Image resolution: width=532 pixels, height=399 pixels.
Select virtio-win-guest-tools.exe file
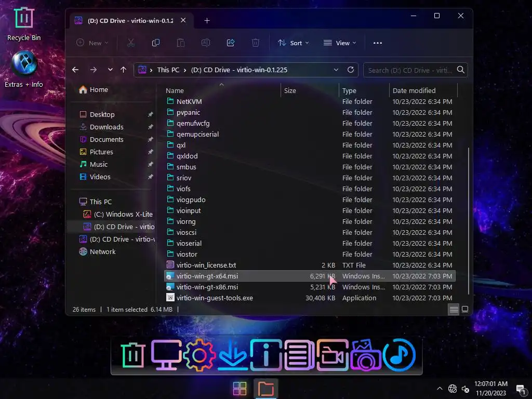(x=310, y=298)
